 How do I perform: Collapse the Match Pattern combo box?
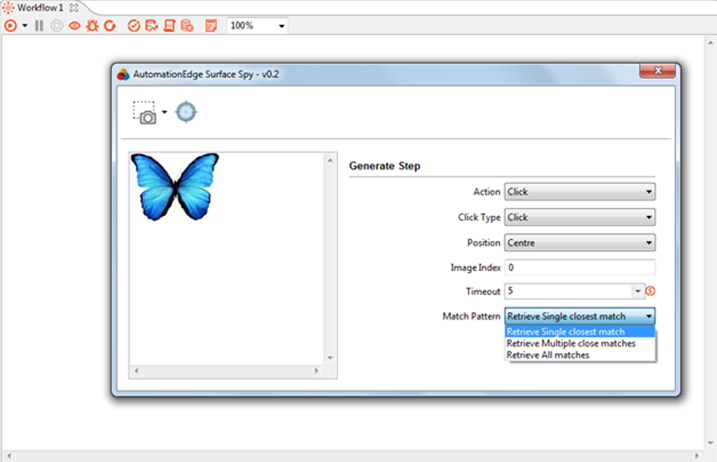[x=580, y=316]
